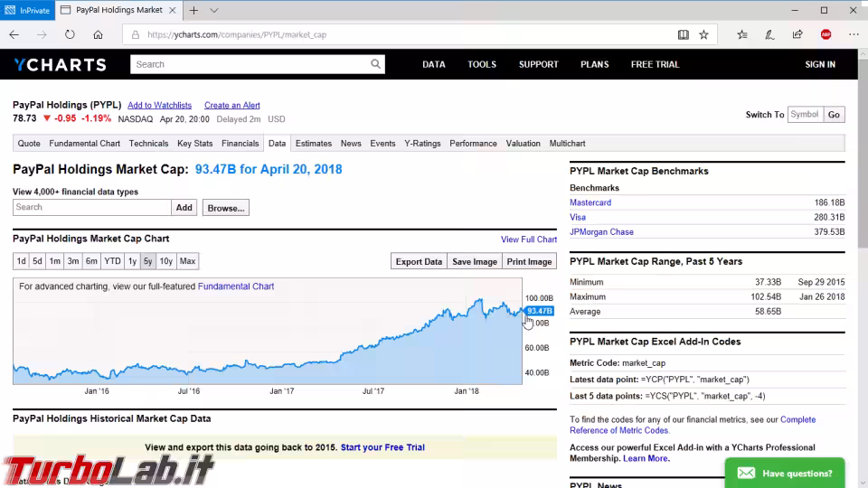
Task: Share this page icon
Action: coord(797,34)
